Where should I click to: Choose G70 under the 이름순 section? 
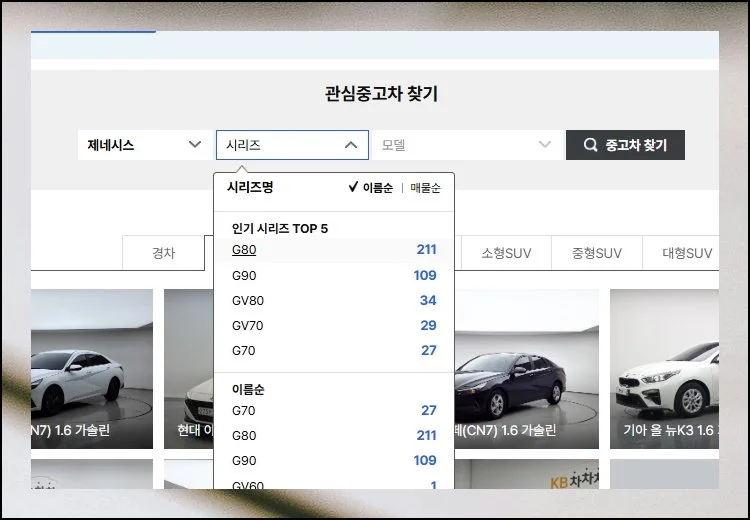tap(244, 410)
